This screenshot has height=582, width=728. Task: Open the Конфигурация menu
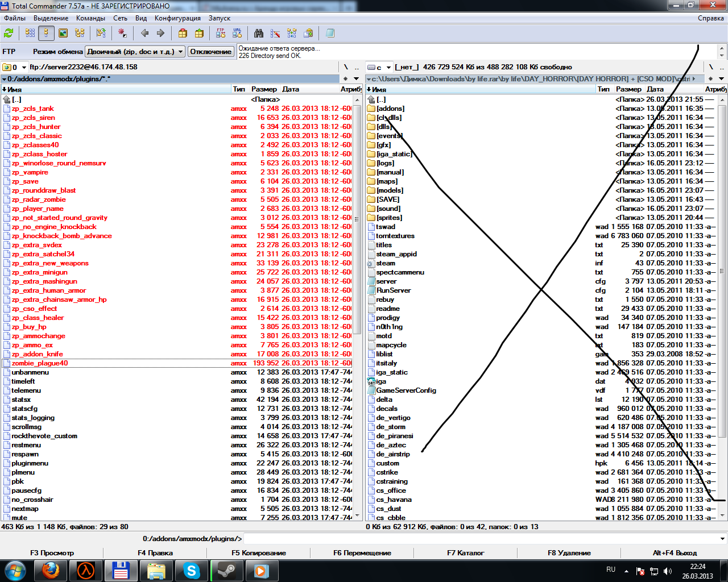click(177, 18)
